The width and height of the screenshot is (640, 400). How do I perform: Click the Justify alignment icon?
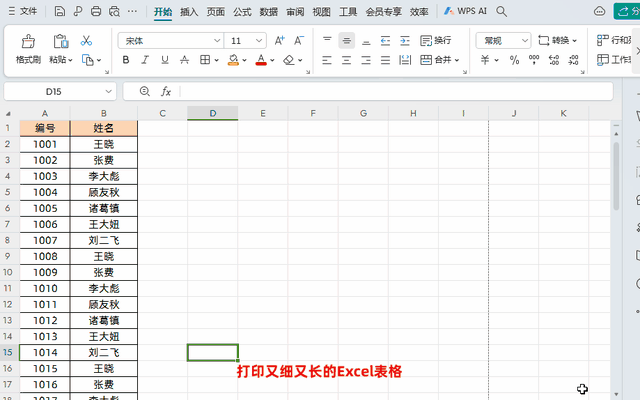[x=385, y=60]
